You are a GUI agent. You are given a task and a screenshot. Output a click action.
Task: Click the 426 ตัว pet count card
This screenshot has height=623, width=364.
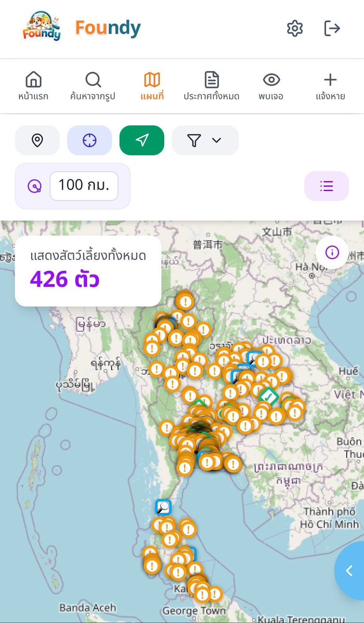(88, 271)
